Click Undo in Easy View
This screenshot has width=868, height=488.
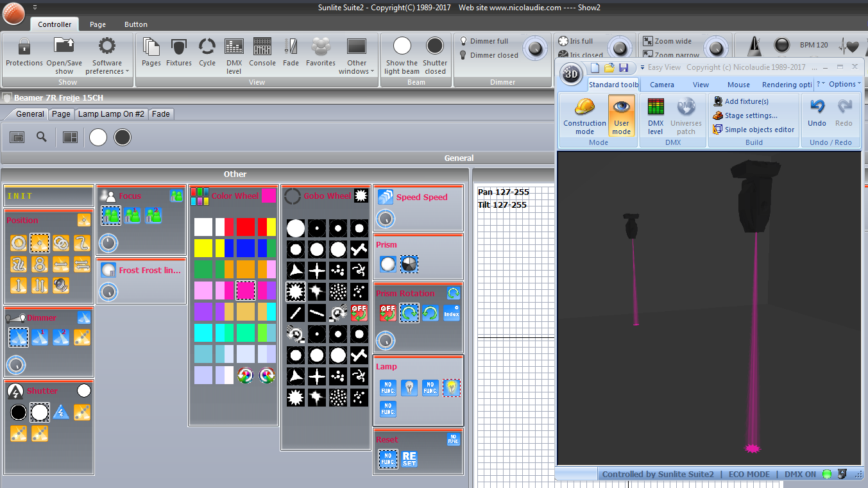[817, 112]
